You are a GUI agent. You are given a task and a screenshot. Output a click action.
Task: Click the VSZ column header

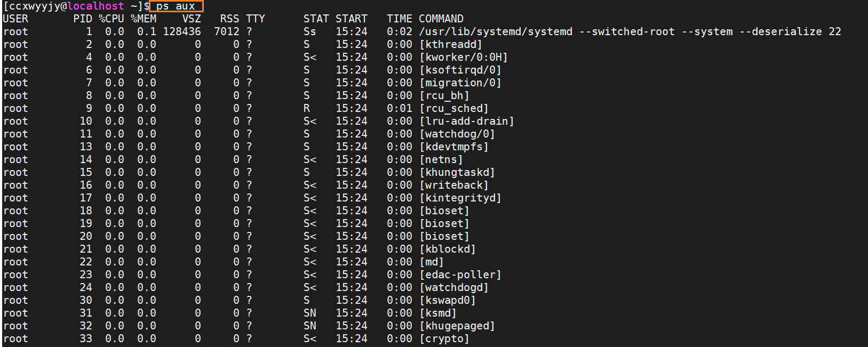pyautogui.click(x=192, y=19)
